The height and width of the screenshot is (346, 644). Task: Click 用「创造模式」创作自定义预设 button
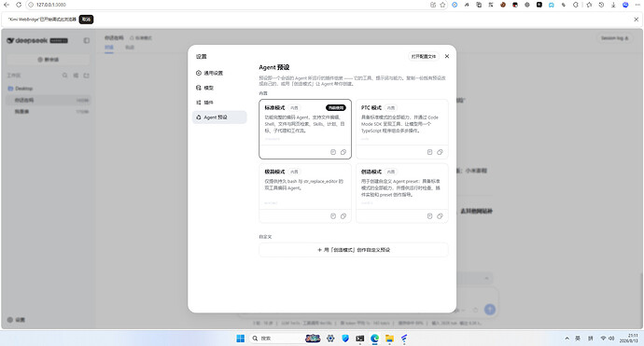(x=353, y=250)
